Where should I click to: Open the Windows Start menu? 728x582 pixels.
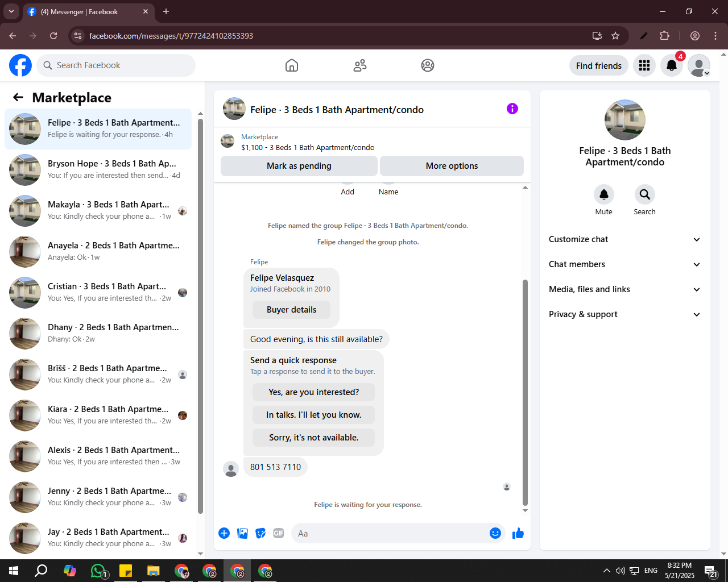pyautogui.click(x=14, y=571)
